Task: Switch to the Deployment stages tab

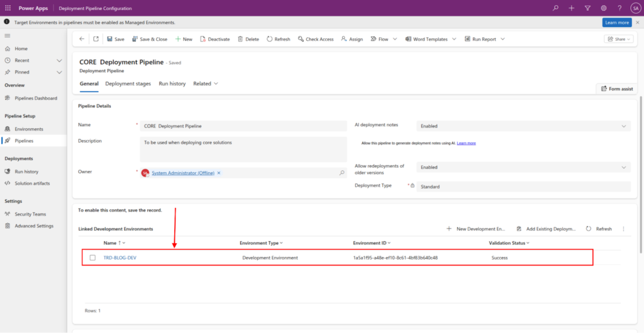Action: [128, 84]
